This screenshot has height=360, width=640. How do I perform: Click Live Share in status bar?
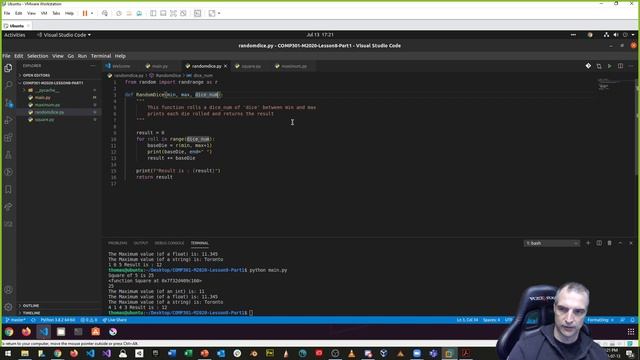[x=114, y=320]
